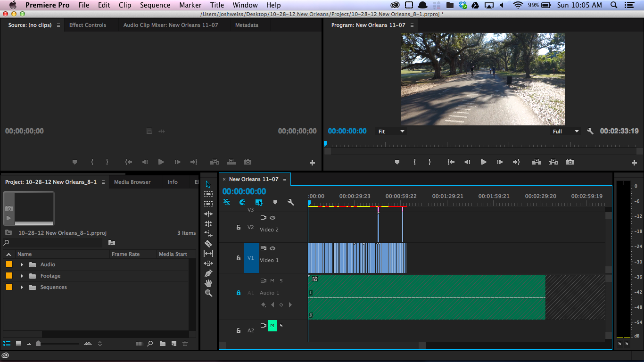The image size is (644, 362).
Task: Step forward one frame in Program monitor
Action: tap(500, 162)
